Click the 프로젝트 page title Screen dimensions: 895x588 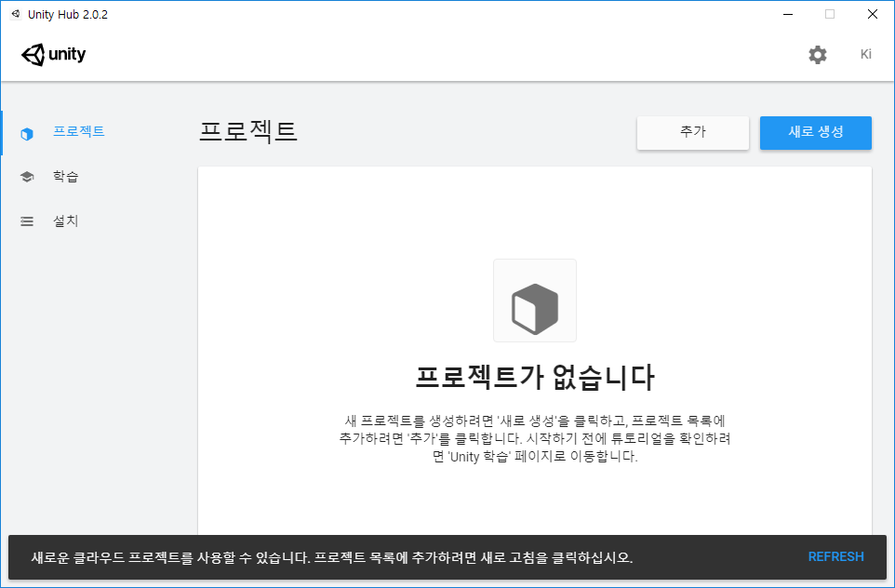click(x=248, y=131)
